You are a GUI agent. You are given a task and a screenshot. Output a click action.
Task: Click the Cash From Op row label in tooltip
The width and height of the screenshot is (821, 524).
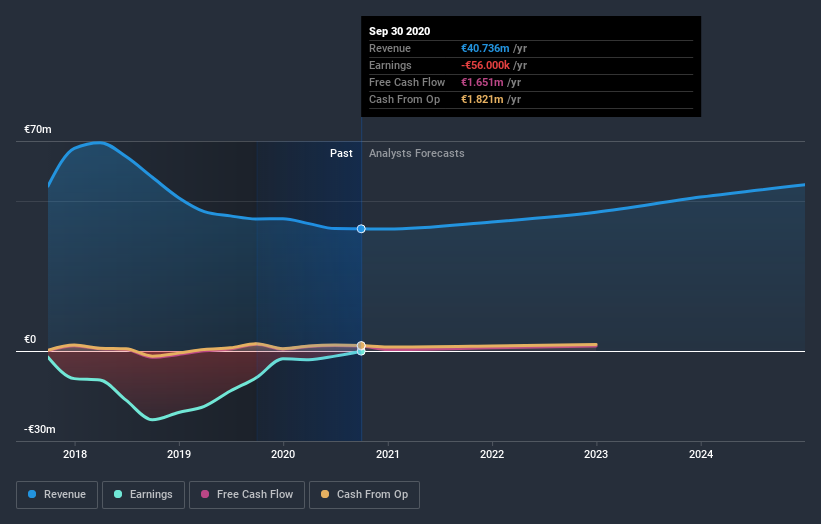[404, 99]
